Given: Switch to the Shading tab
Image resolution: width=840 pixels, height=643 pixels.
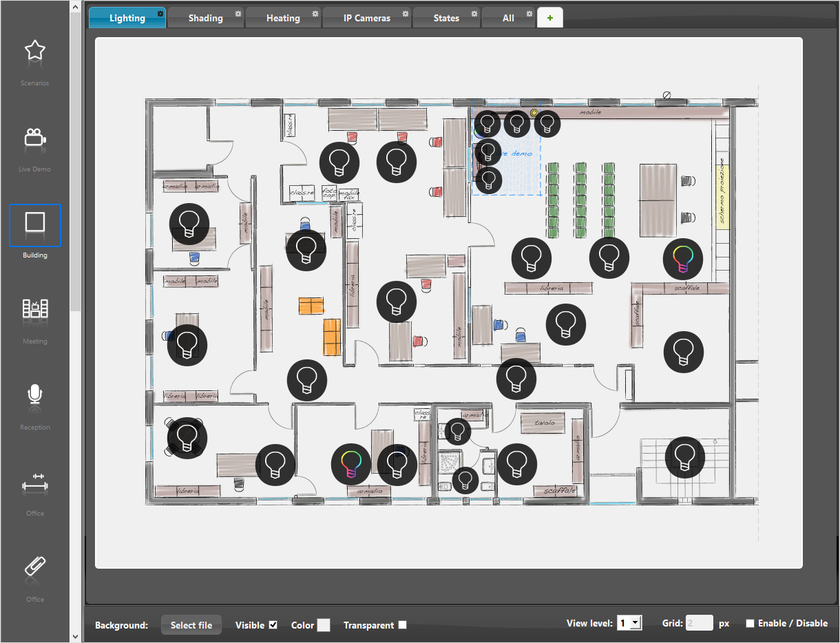Looking at the screenshot, I should coord(205,17).
